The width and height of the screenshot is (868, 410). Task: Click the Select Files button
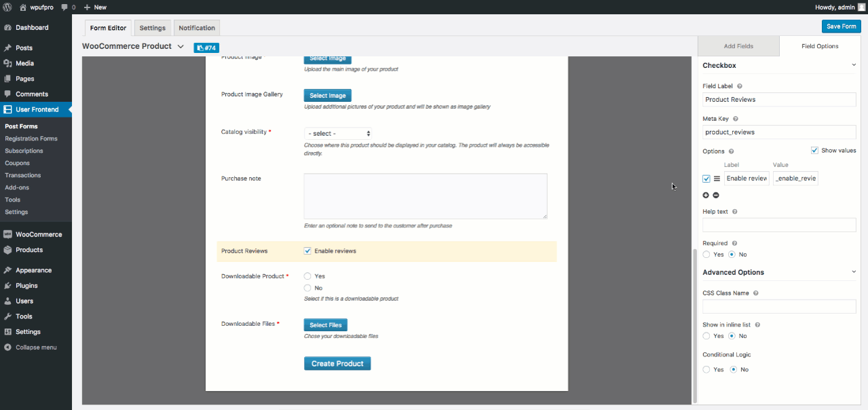326,325
